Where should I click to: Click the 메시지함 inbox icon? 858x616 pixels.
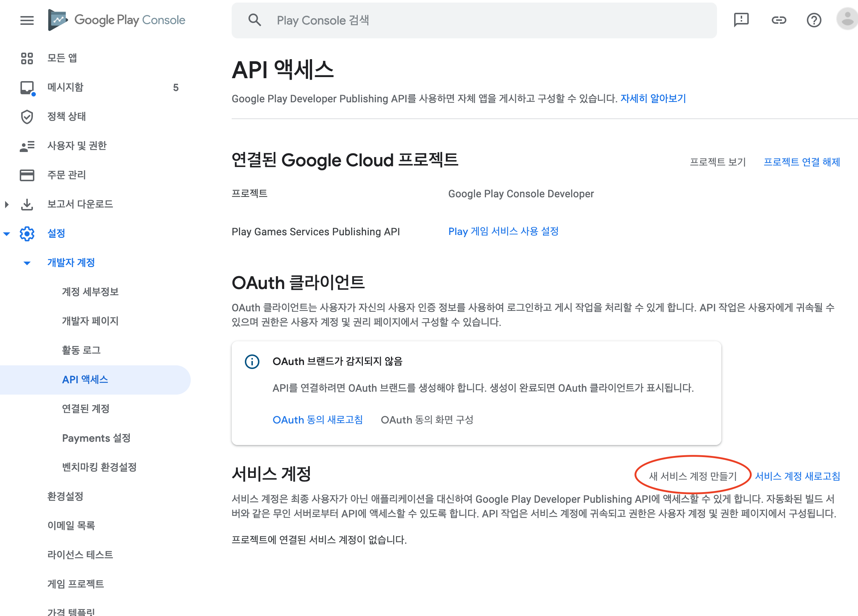pos(27,88)
